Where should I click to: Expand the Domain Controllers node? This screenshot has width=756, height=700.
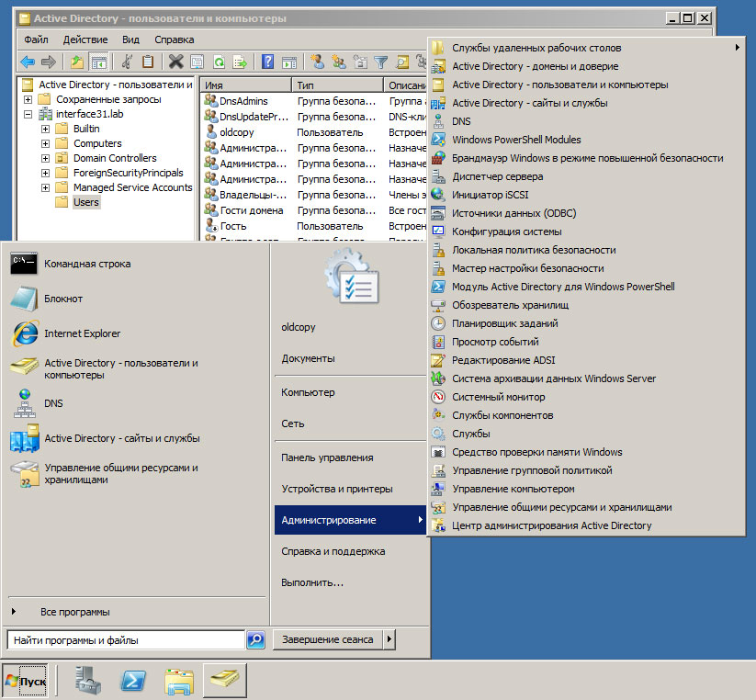click(x=45, y=158)
